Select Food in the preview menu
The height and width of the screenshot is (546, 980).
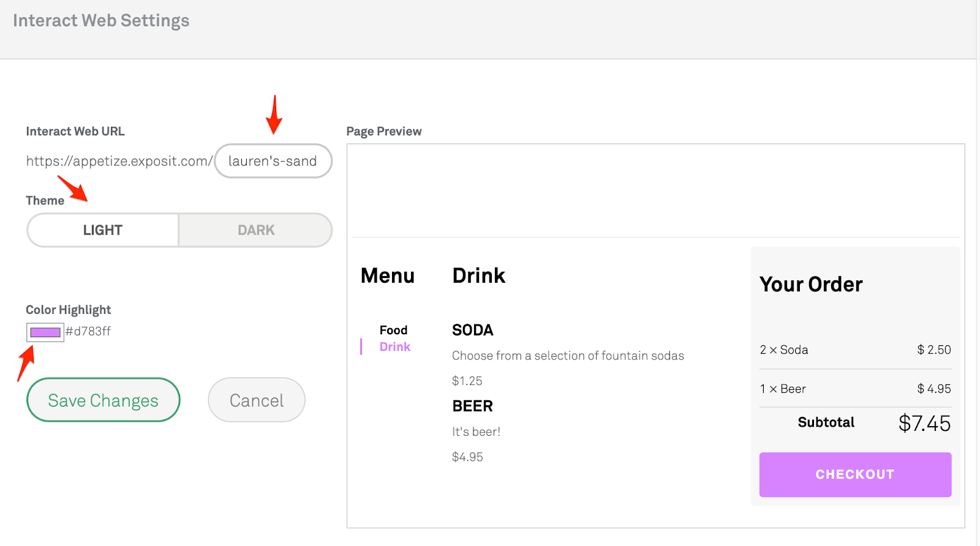click(393, 330)
